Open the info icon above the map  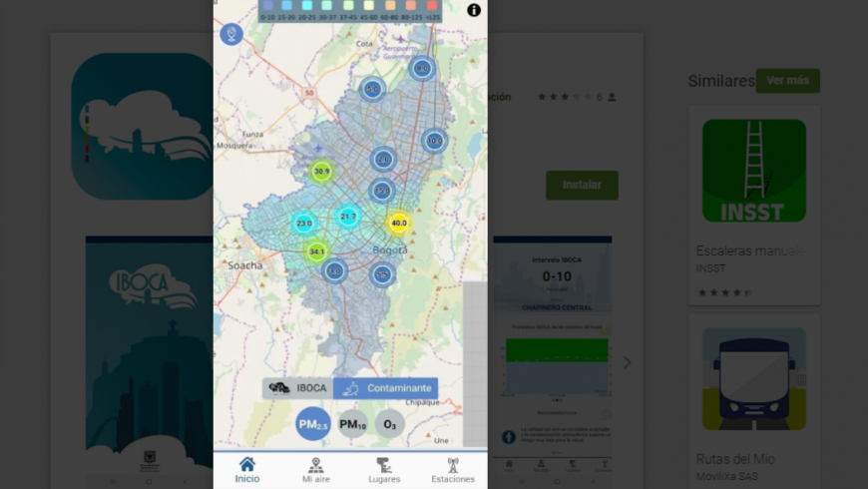coord(474,10)
